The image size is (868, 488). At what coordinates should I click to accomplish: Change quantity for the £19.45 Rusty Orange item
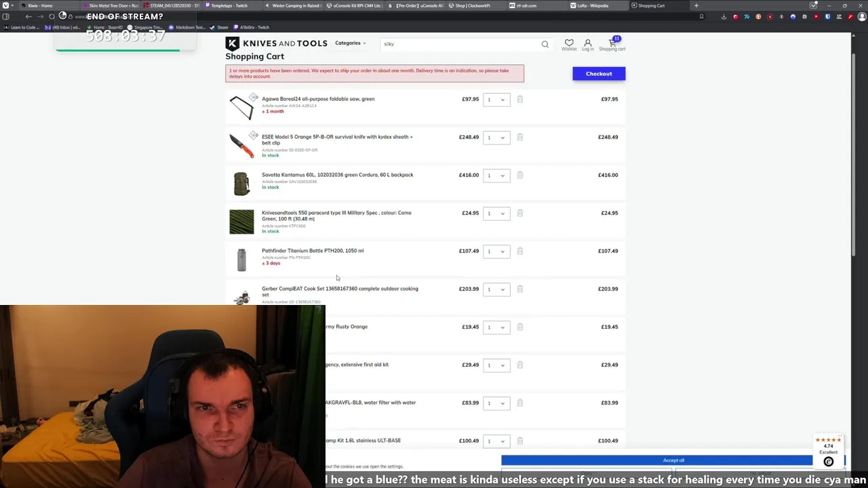pyautogui.click(x=496, y=327)
